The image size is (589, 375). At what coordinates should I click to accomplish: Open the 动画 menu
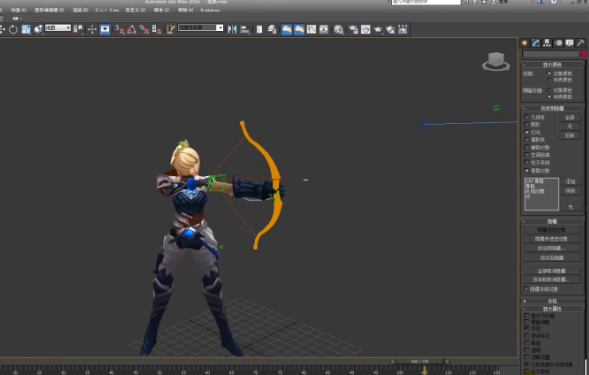[x=18, y=10]
